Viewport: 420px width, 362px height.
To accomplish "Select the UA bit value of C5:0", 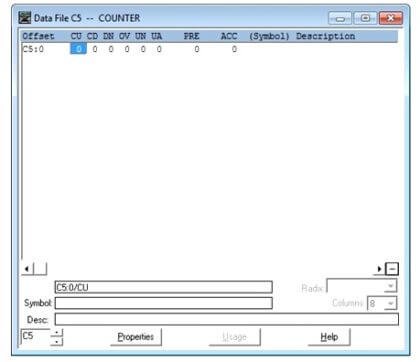I will [x=159, y=49].
